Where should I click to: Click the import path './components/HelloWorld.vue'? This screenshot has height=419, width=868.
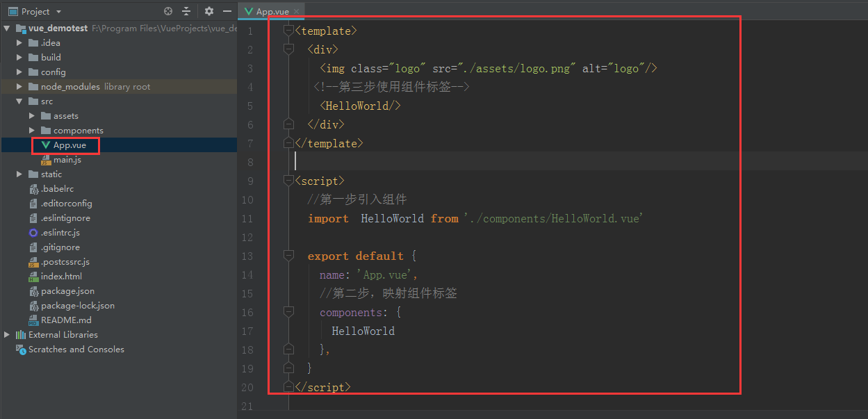(x=553, y=218)
